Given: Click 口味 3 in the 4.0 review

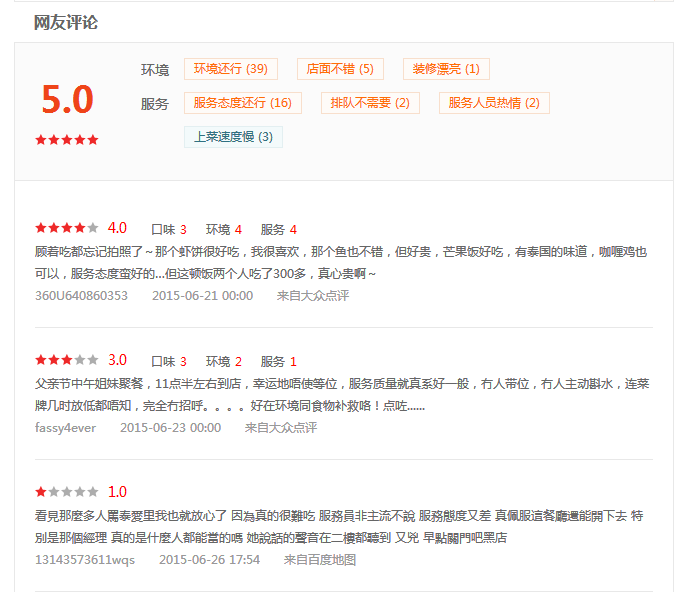Looking at the screenshot, I should click(169, 229).
